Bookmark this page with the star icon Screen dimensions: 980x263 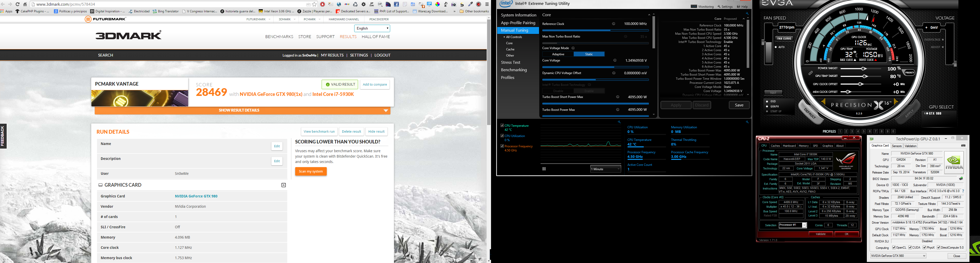pyautogui.click(x=314, y=4)
